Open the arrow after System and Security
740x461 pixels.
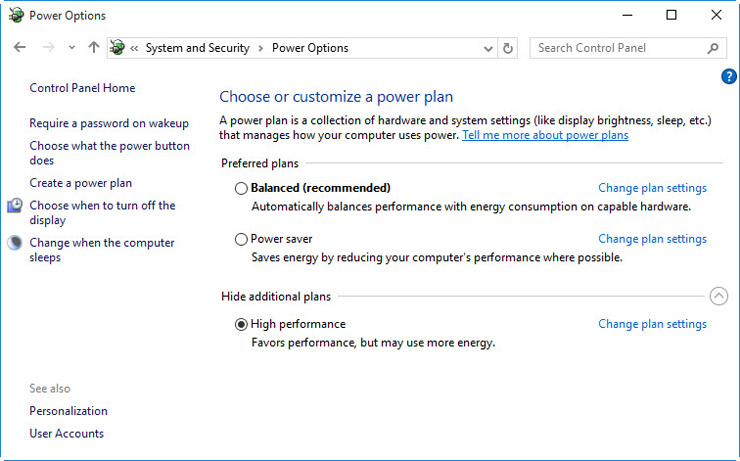261,48
